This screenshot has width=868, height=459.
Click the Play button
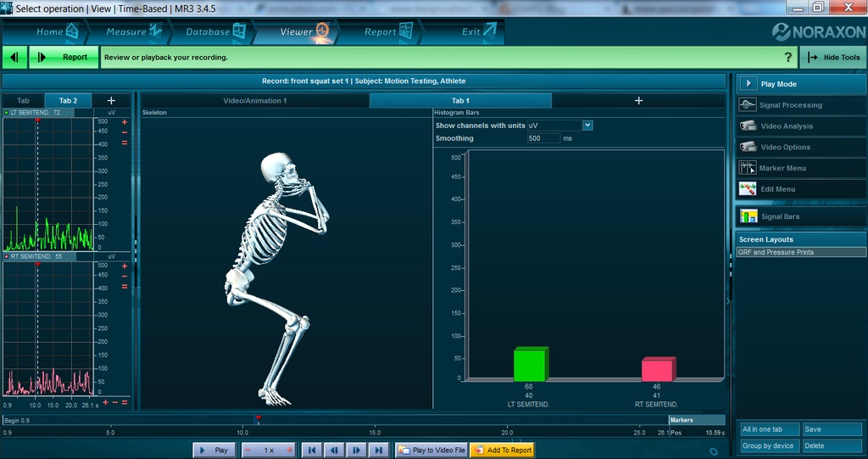click(x=214, y=451)
